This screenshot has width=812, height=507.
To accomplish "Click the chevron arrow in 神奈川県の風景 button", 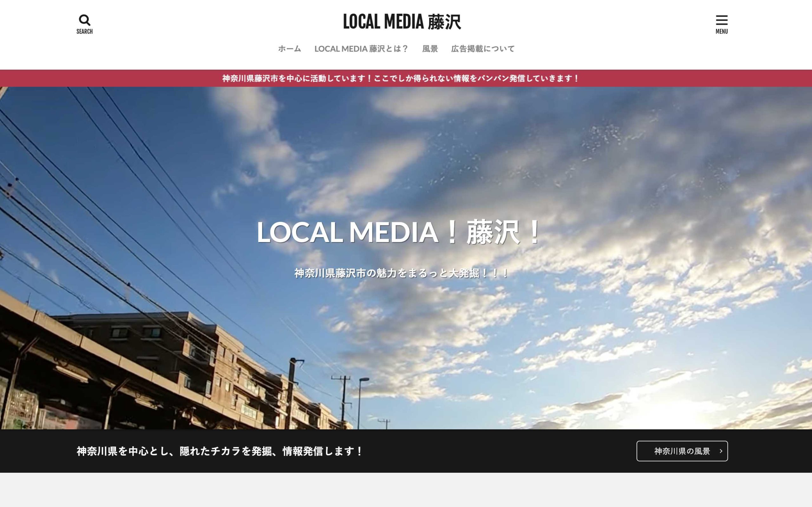I will (x=721, y=451).
